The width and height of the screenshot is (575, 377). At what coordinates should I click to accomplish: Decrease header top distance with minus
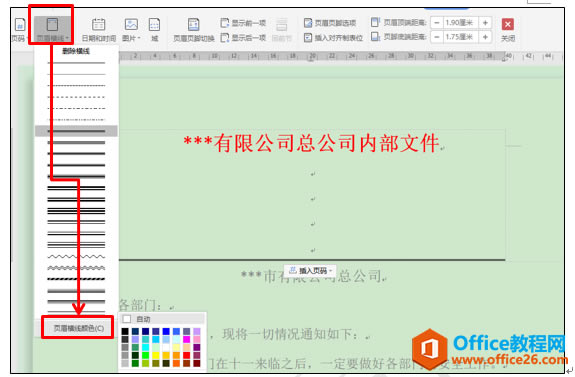click(x=436, y=23)
